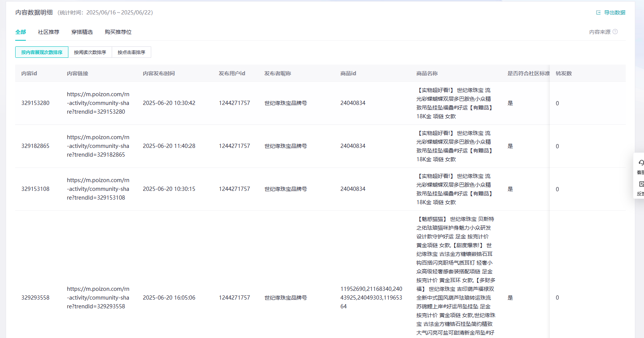Open content link for trendId 329182865

(x=98, y=146)
